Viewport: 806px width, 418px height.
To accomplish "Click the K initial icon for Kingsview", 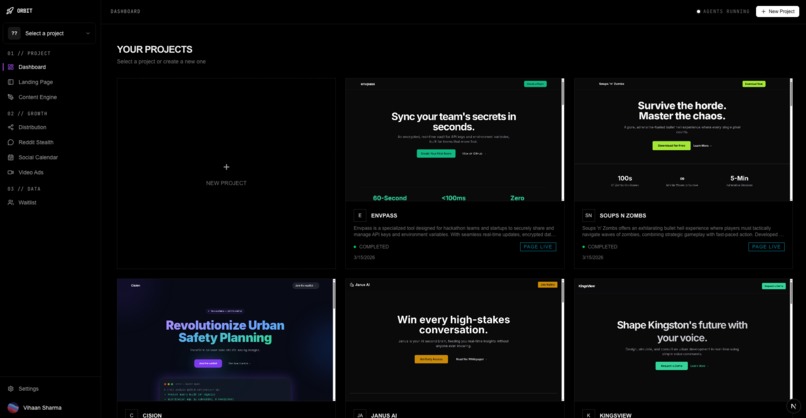I will click(589, 415).
